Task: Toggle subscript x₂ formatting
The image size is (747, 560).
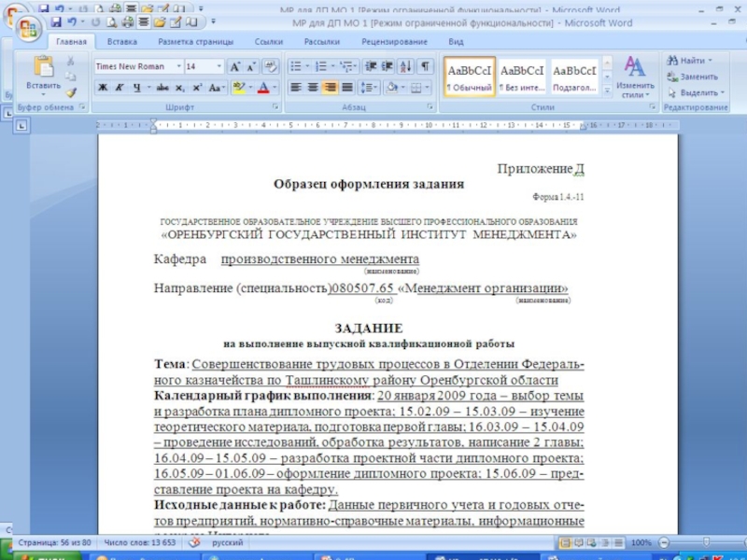Action: (x=179, y=88)
